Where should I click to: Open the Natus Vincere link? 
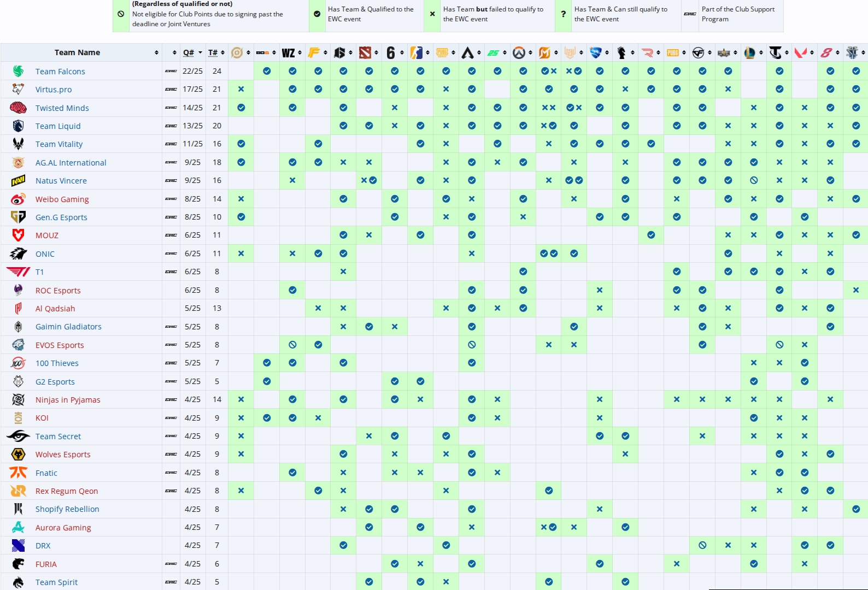tap(61, 181)
